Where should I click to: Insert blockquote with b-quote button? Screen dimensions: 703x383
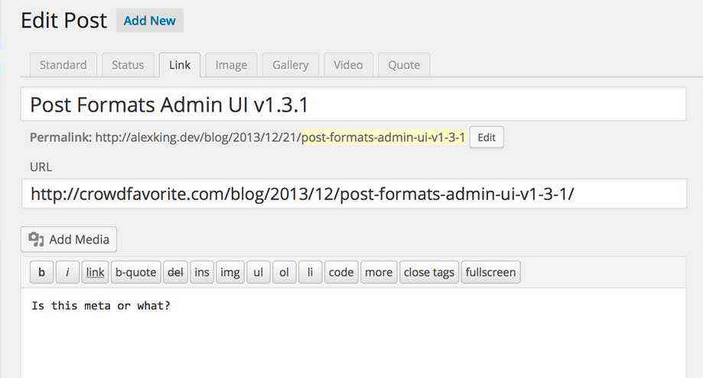click(136, 272)
